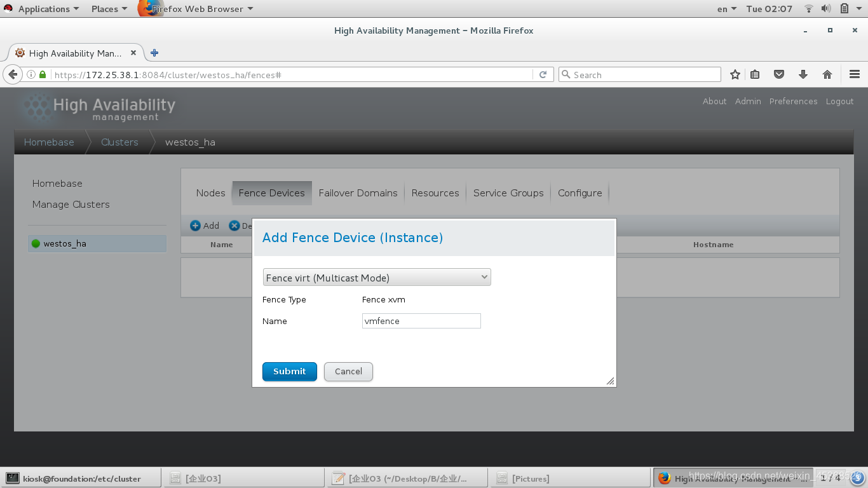Open the [企业03] file manager taskbar item

coord(243,478)
